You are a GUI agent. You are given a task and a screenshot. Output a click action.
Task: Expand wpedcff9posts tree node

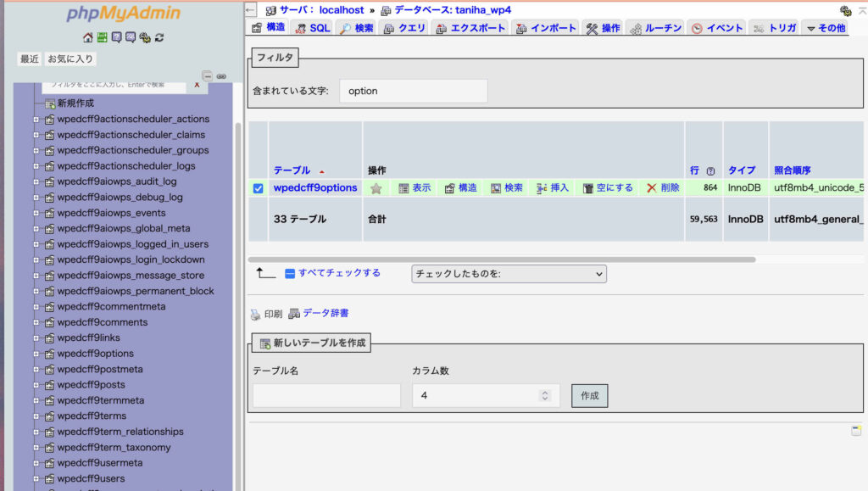click(36, 385)
